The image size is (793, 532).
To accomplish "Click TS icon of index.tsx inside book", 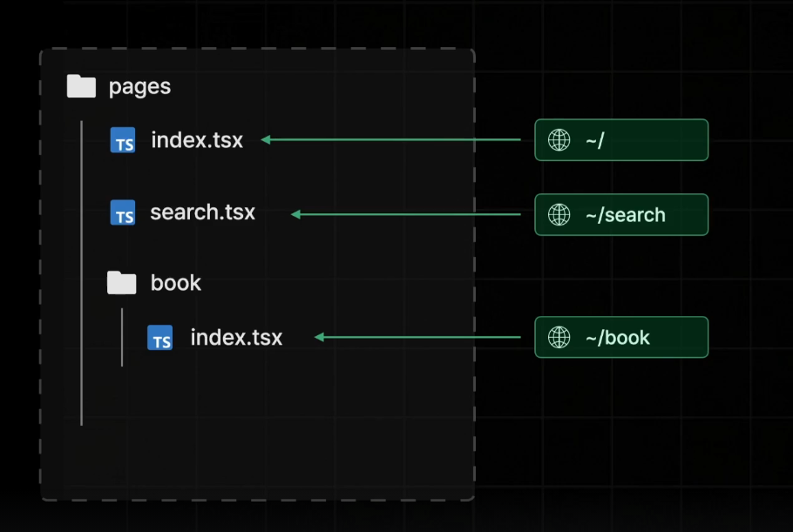I will [x=159, y=338].
